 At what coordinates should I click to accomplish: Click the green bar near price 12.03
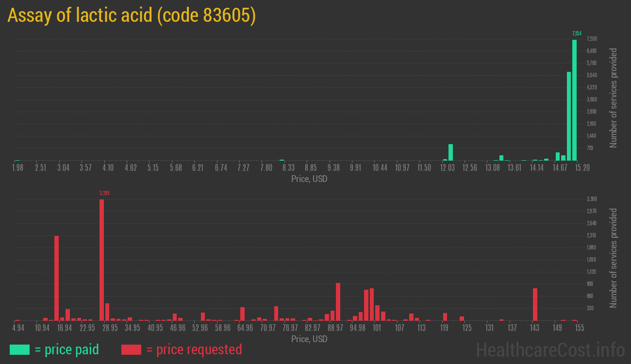[x=450, y=152]
